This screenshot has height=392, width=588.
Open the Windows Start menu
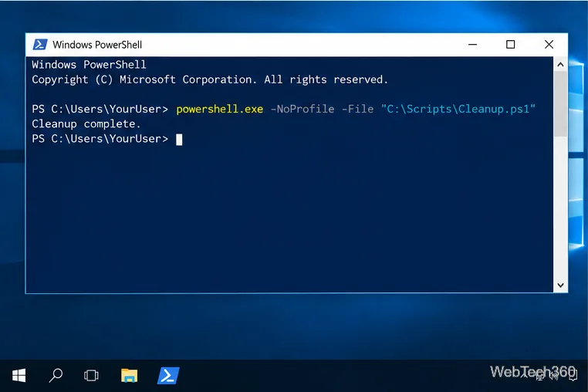click(x=19, y=375)
